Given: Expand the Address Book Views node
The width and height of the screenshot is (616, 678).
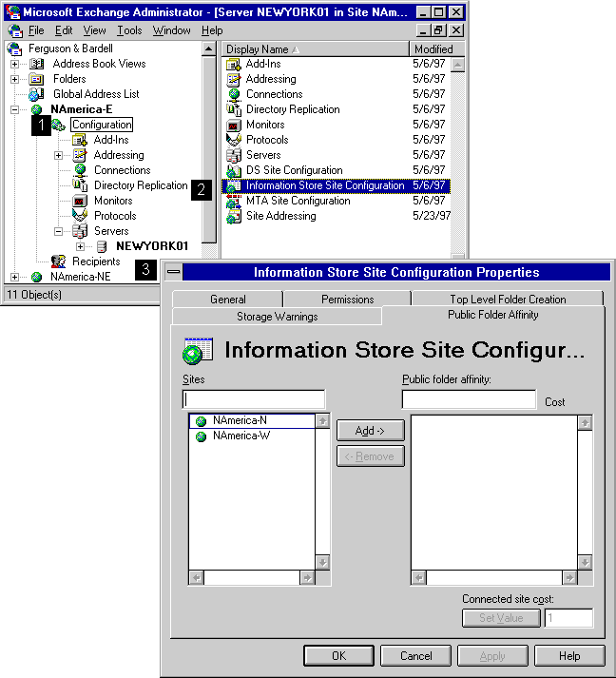Looking at the screenshot, I should pyautogui.click(x=14, y=65).
